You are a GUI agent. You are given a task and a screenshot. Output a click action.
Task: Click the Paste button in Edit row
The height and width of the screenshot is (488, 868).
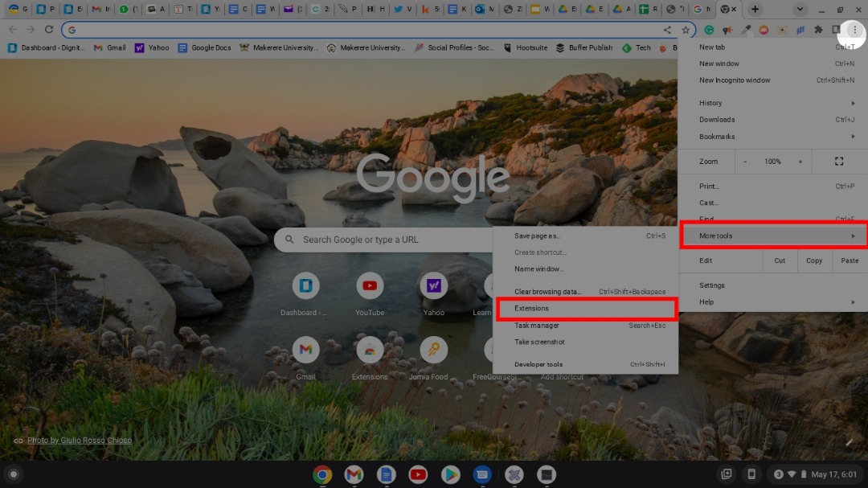click(x=850, y=260)
